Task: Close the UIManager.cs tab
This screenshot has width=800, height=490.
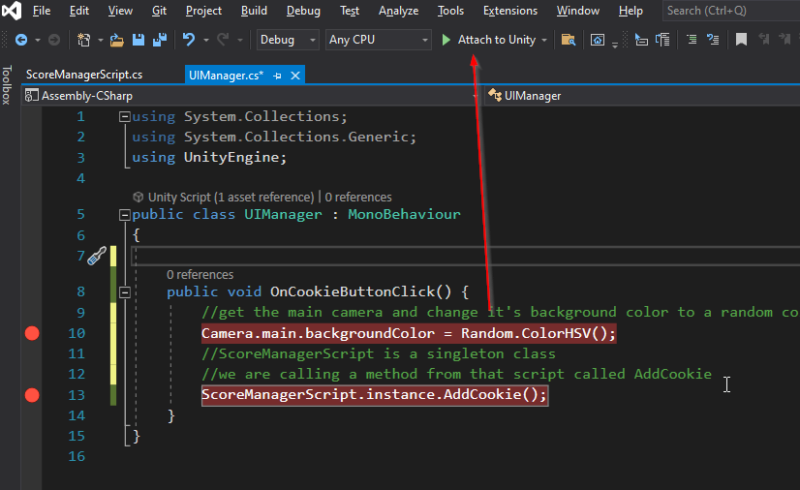Action: (295, 76)
